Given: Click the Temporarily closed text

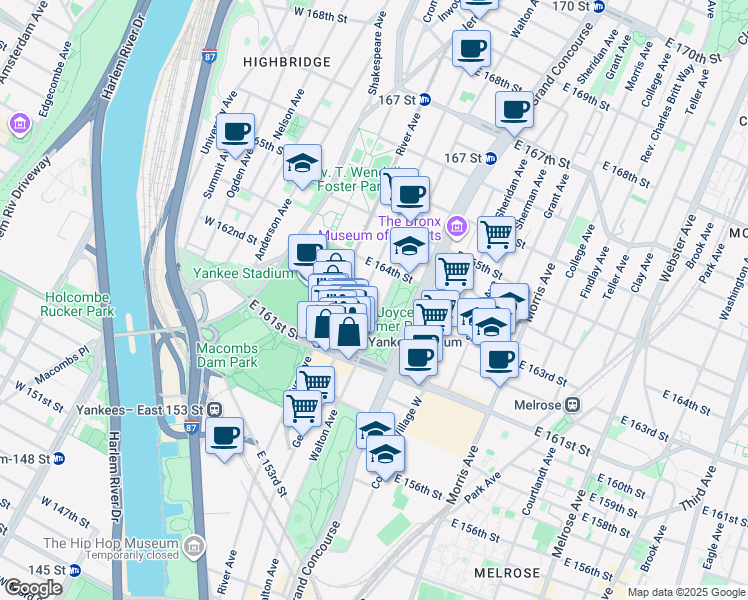Looking at the screenshot, I should click(x=132, y=555).
